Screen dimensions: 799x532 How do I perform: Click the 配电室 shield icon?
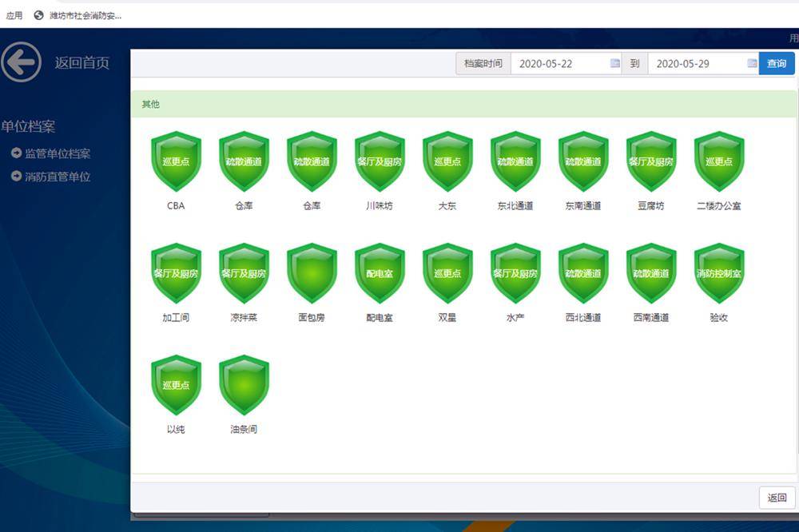[x=380, y=273]
